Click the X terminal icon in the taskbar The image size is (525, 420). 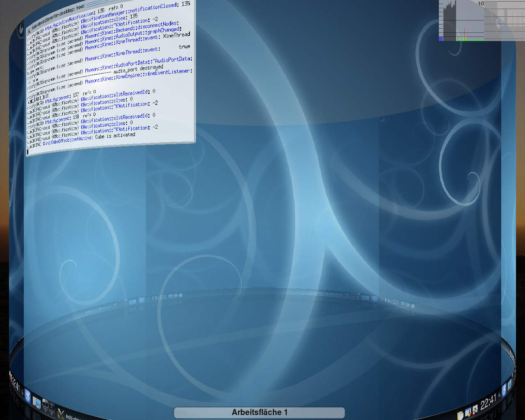pyautogui.click(x=61, y=414)
